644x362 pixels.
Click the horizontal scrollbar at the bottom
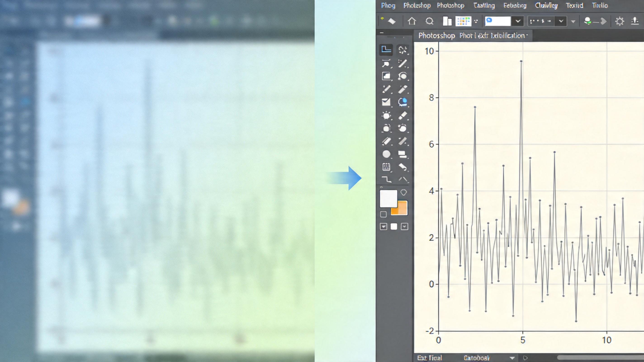click(600, 358)
